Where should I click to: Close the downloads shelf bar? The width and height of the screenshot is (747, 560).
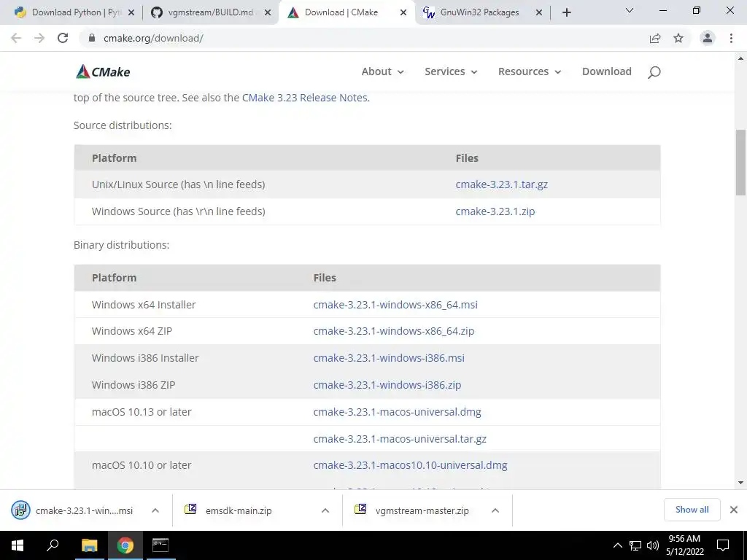pos(734,510)
